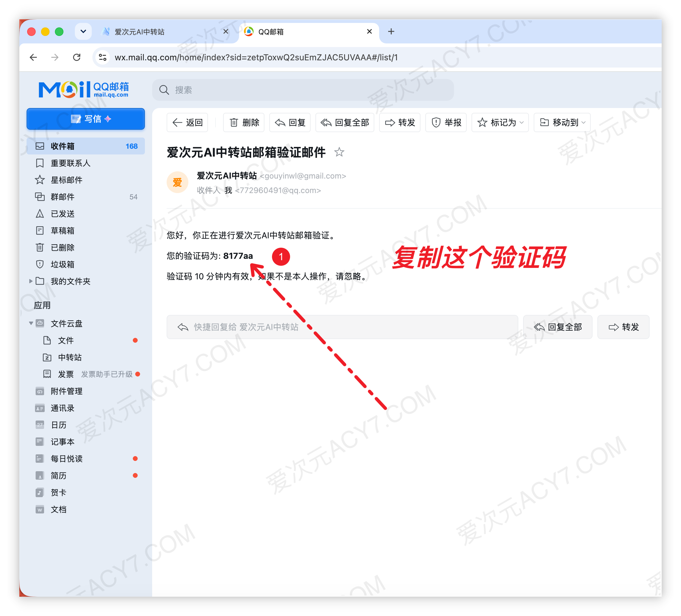Click the inbox unread count 168
The image size is (681, 616).
132,146
